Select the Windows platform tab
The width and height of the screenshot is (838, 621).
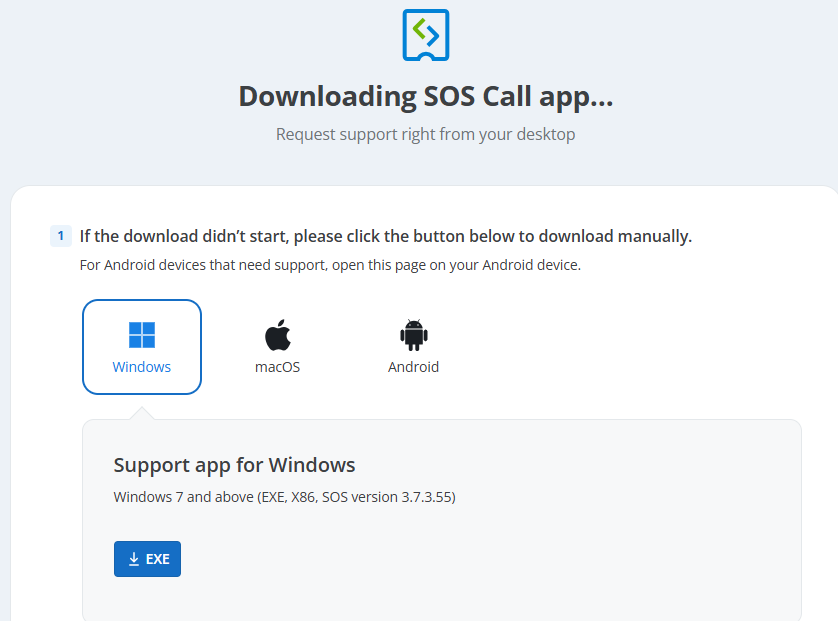(x=142, y=347)
